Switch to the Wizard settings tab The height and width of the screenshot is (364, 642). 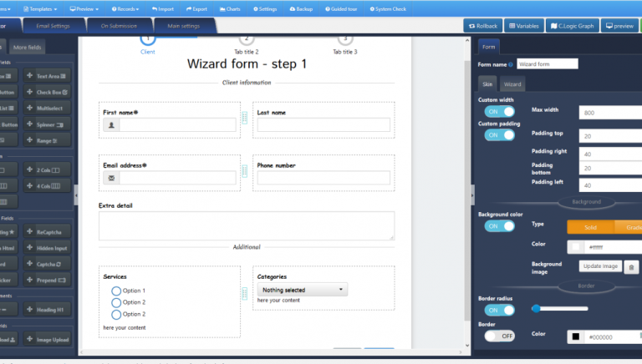512,83
